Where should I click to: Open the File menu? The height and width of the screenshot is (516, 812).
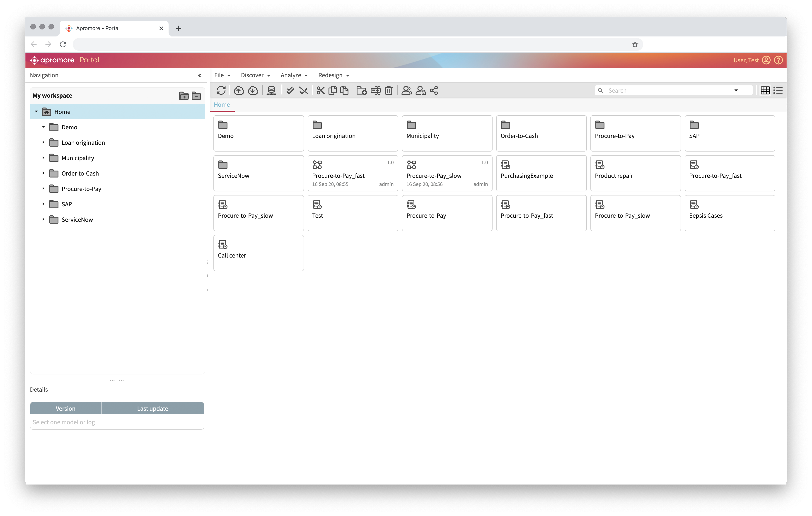[x=222, y=75]
